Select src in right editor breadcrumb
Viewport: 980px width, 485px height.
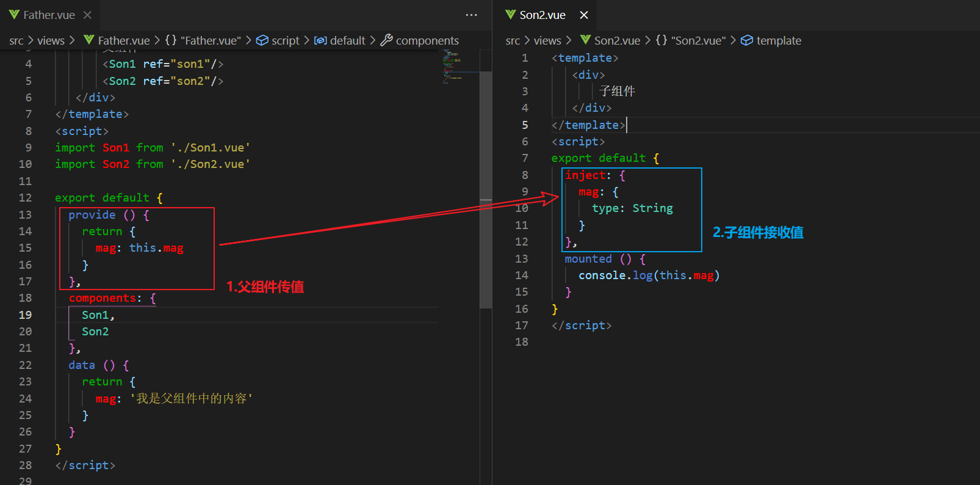click(513, 40)
